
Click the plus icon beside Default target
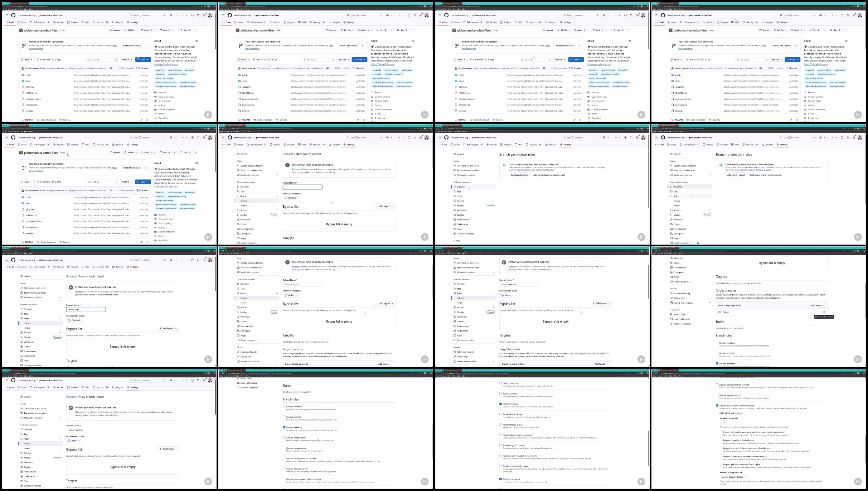click(719, 312)
